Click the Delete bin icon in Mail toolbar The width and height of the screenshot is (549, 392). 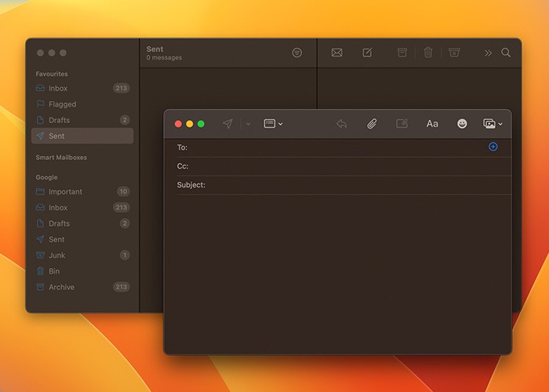click(x=428, y=53)
